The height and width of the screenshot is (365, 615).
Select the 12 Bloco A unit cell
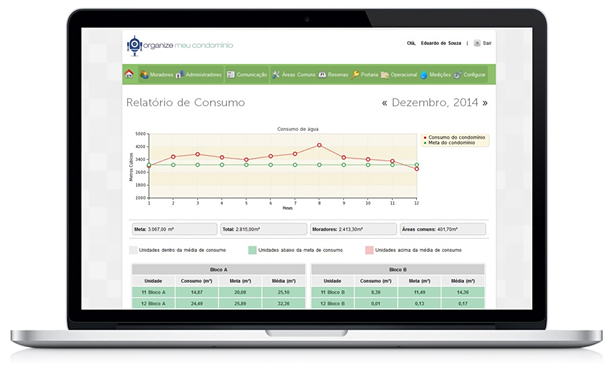[153, 304]
